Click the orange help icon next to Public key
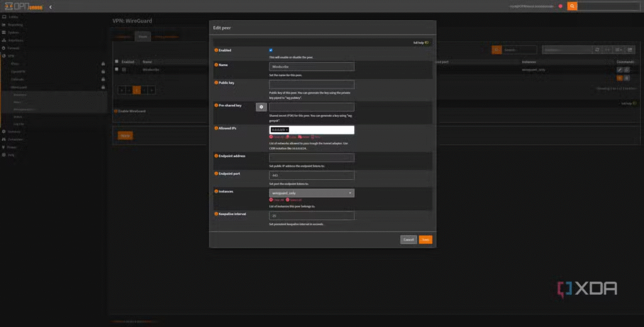Viewport: 644px width, 327px height. 216,82
